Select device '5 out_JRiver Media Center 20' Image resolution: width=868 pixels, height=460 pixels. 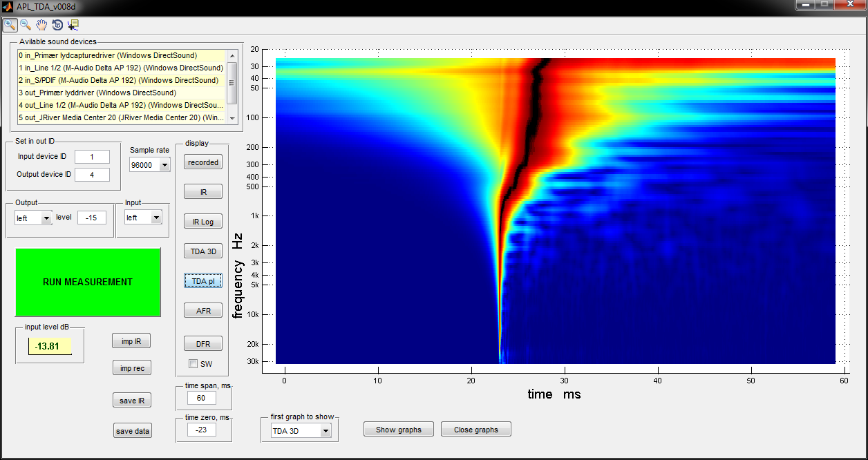(x=122, y=117)
